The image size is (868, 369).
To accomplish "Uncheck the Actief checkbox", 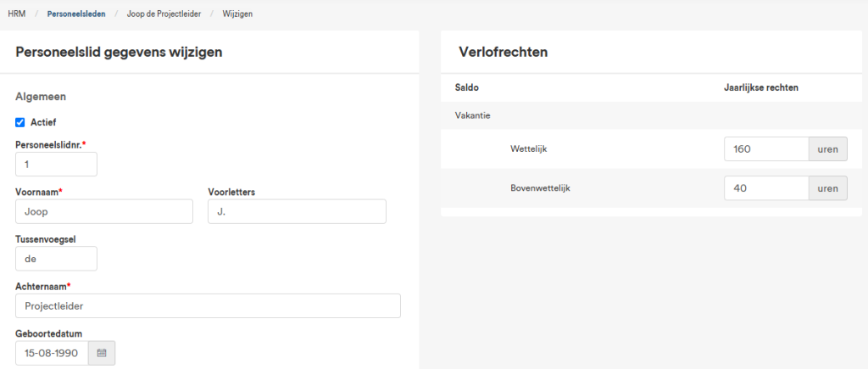I will pyautogui.click(x=20, y=122).
